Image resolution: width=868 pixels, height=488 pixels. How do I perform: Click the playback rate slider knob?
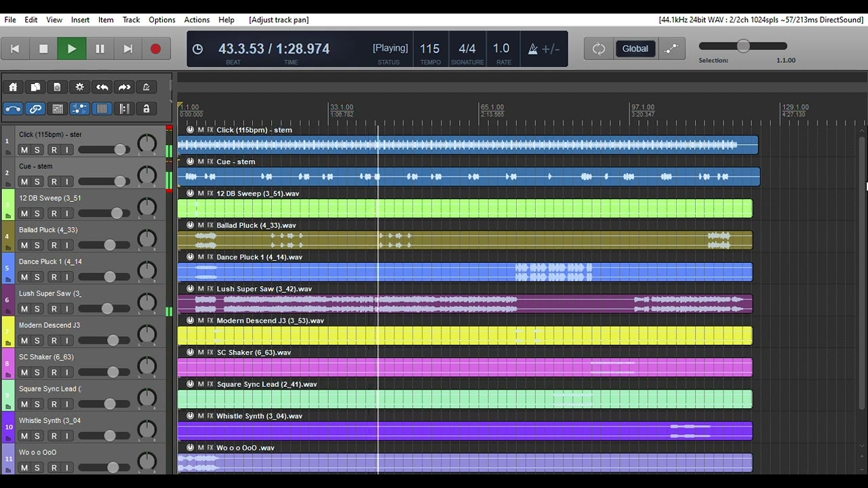[743, 46]
